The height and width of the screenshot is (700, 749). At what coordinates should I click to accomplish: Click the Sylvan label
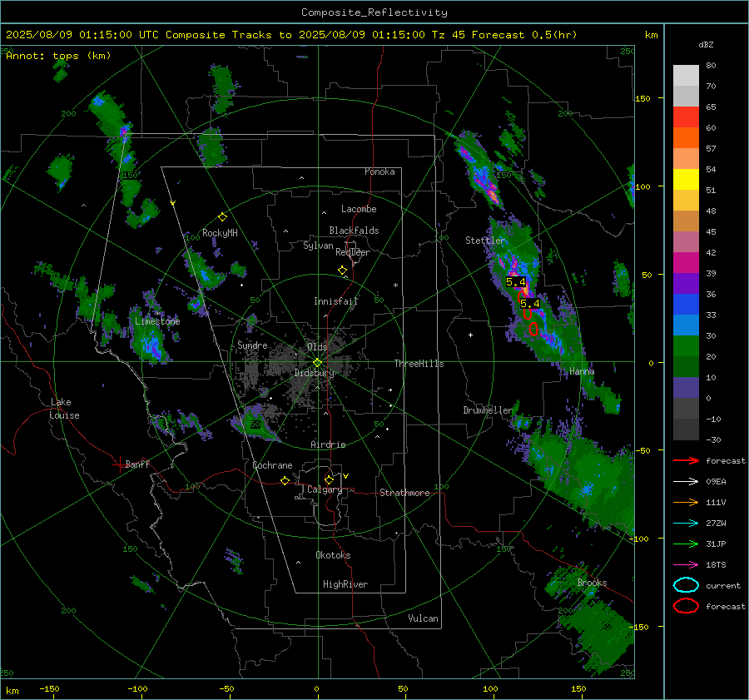point(318,246)
